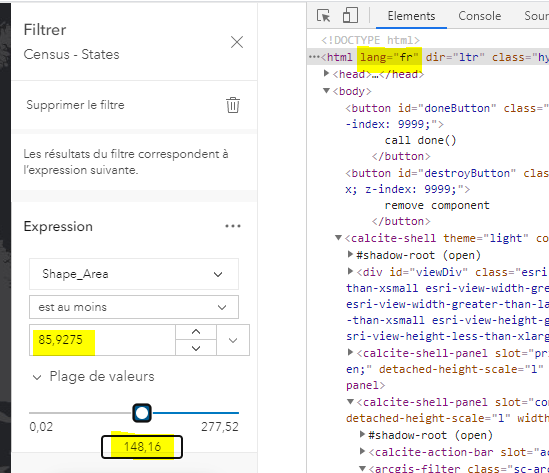Expand the calcite-shell-panel slot="pri node
549x473 pixels.
[350, 352]
